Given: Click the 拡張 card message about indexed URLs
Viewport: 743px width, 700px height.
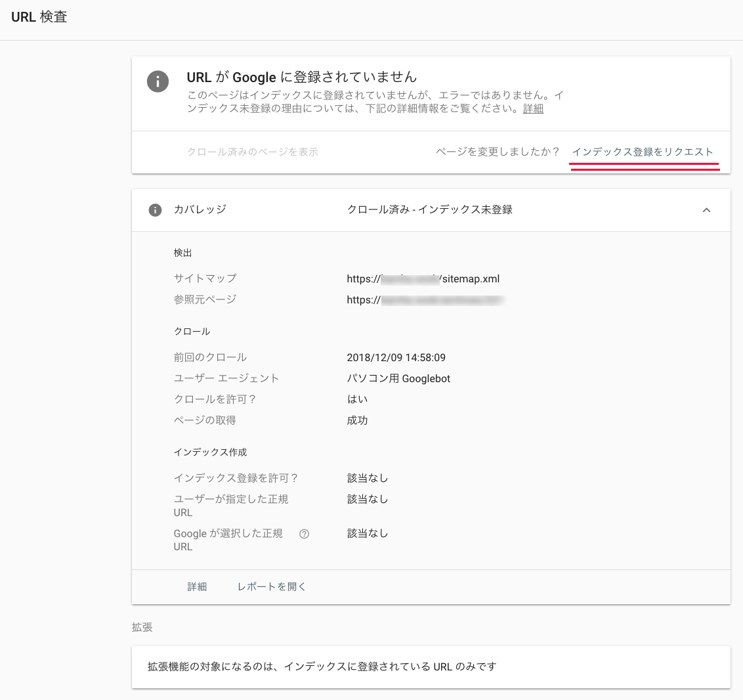Looking at the screenshot, I should (322, 667).
